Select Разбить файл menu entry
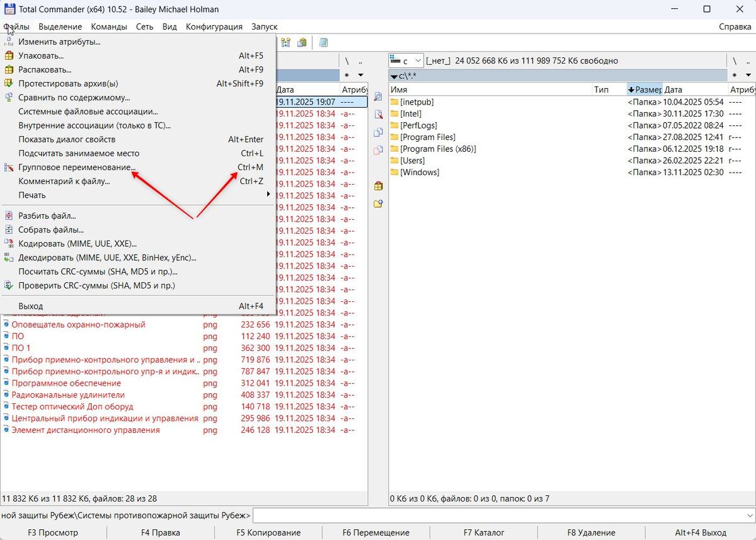Image resolution: width=756 pixels, height=540 pixels. [47, 215]
